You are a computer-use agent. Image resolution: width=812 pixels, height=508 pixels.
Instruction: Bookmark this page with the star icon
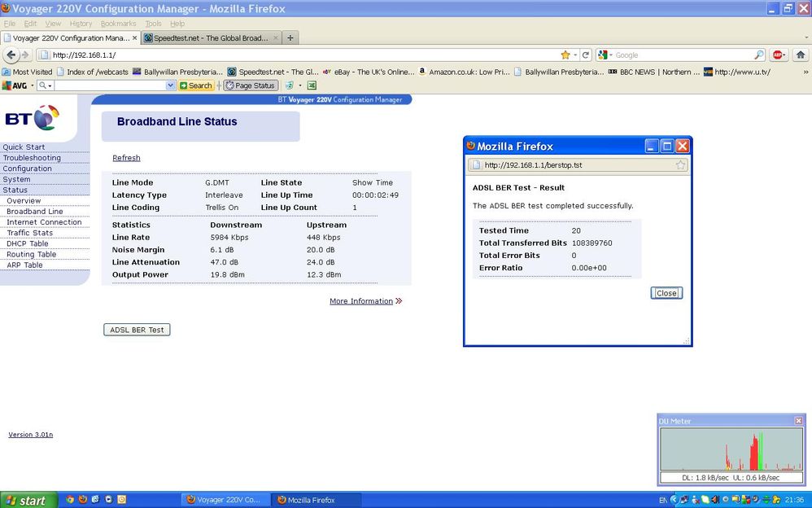pos(565,55)
